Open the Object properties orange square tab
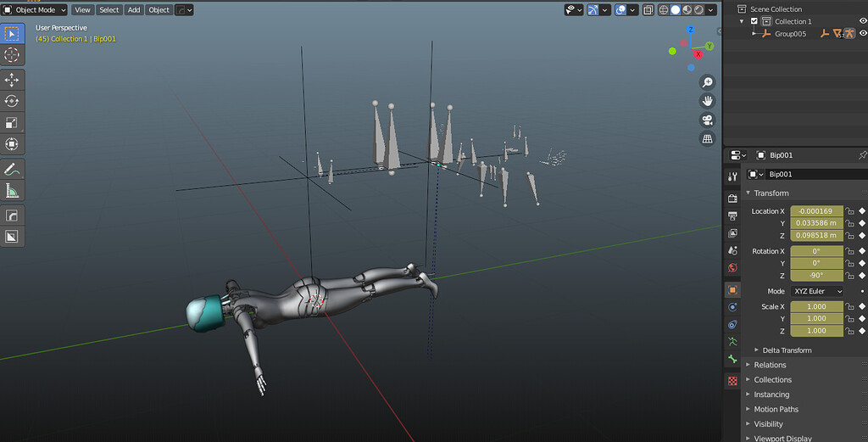Viewport: 868px width, 442px height. point(732,289)
